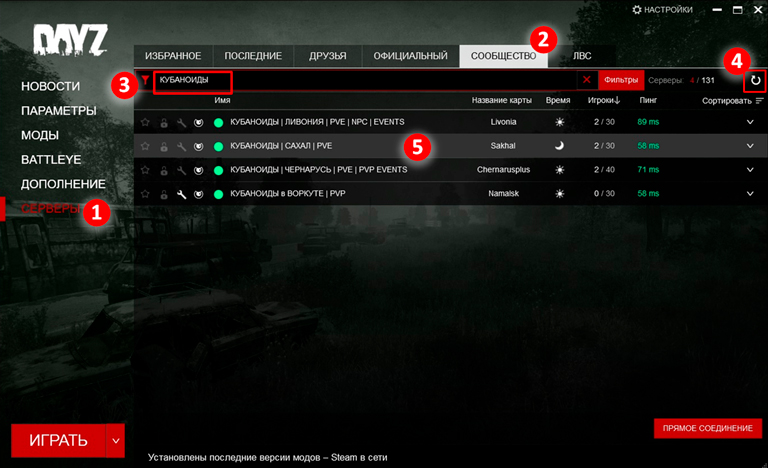Click BattlEye shield icon on ЛИВОНИЯ row
Screen dimensions: 768x468
pyautogui.click(x=198, y=123)
